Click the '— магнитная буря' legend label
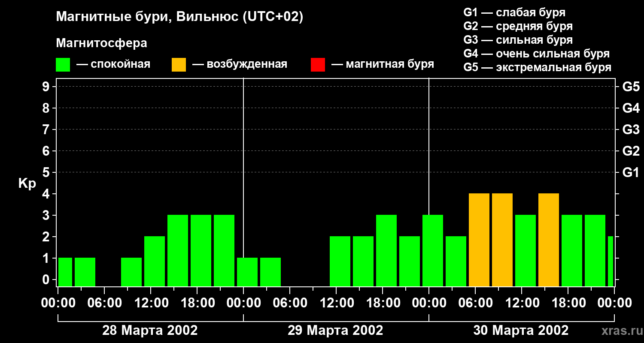Viewport: 644px width, 343px height. 383,64
